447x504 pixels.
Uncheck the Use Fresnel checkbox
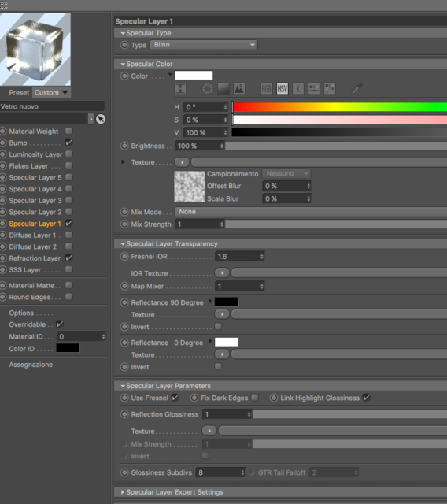tap(175, 398)
